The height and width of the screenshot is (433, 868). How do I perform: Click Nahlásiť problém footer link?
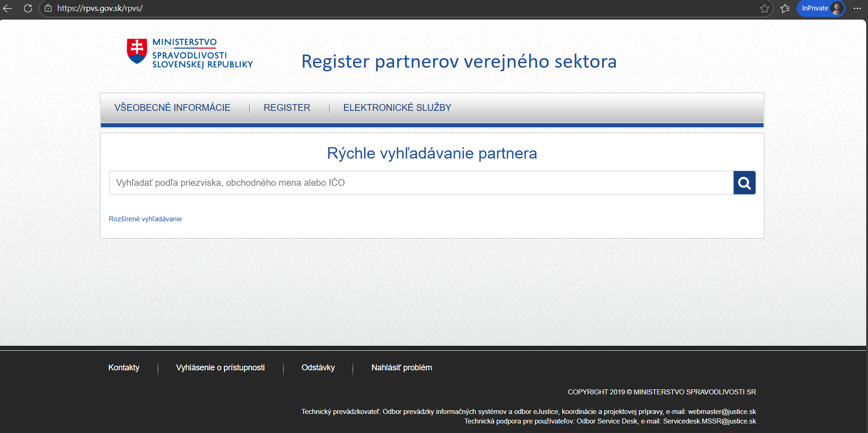tap(401, 368)
